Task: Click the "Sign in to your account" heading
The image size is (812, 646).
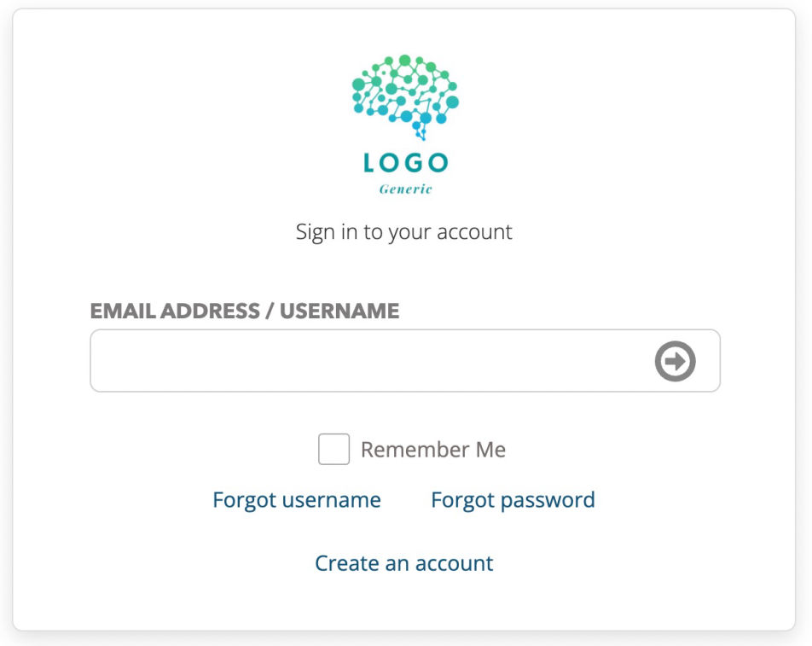Action: tap(404, 232)
